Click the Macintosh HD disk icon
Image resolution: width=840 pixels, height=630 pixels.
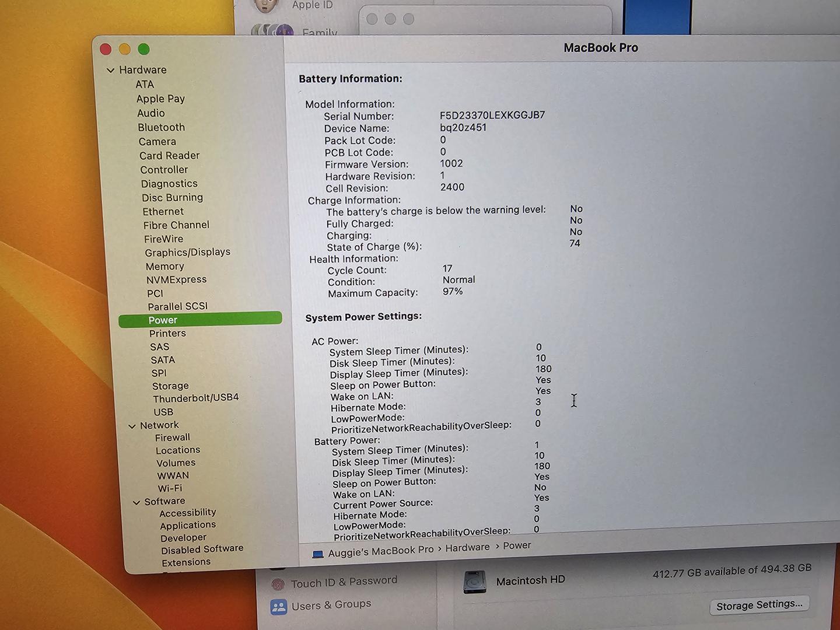474,582
